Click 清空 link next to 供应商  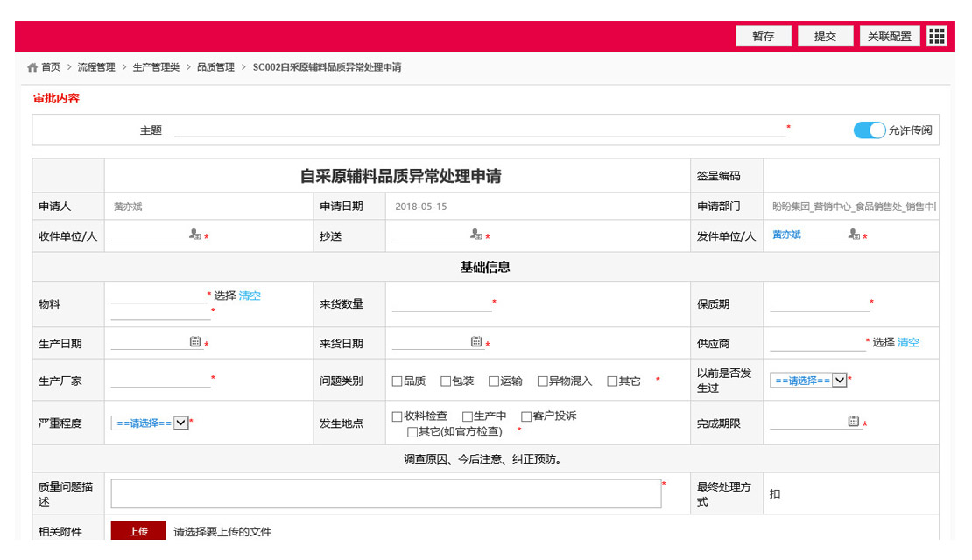(908, 343)
